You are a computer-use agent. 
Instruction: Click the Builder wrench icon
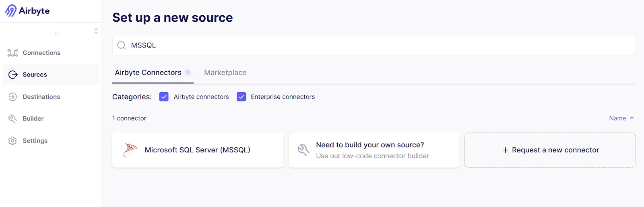[x=13, y=118]
